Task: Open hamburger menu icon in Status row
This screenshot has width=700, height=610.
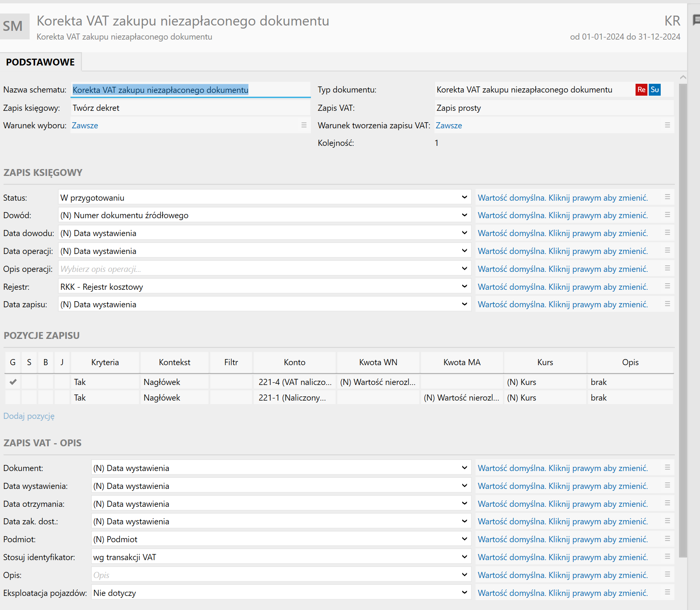Action: [667, 197]
